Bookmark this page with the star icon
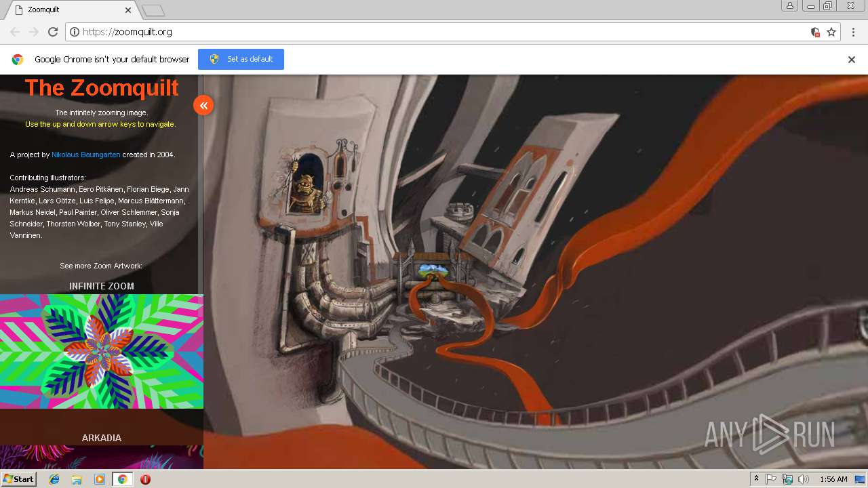Image resolution: width=868 pixels, height=488 pixels. pyautogui.click(x=831, y=32)
